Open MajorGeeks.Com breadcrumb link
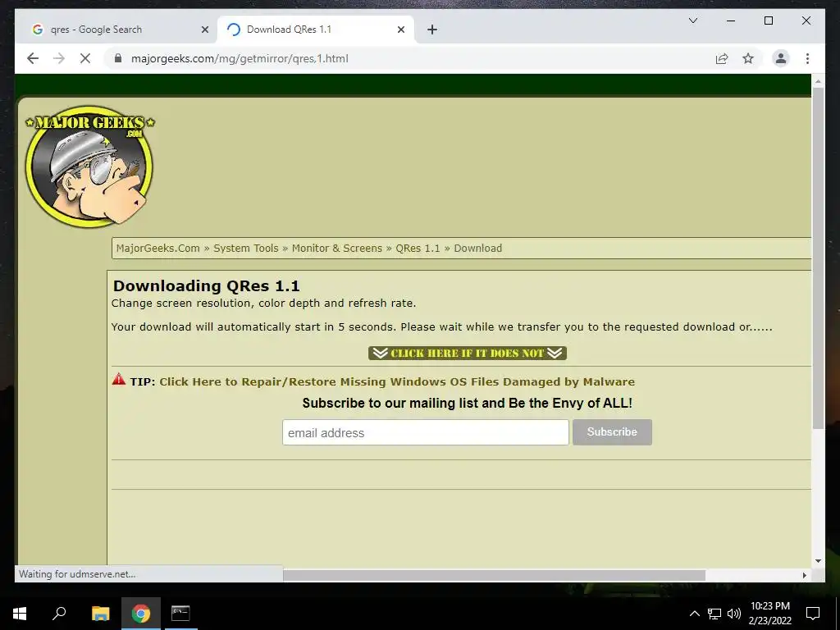This screenshot has height=630, width=840. [158, 248]
